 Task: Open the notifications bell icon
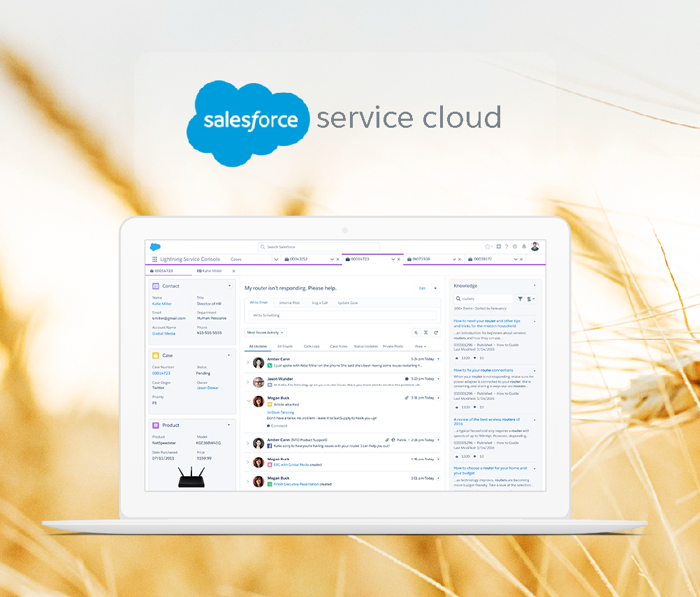tap(524, 246)
